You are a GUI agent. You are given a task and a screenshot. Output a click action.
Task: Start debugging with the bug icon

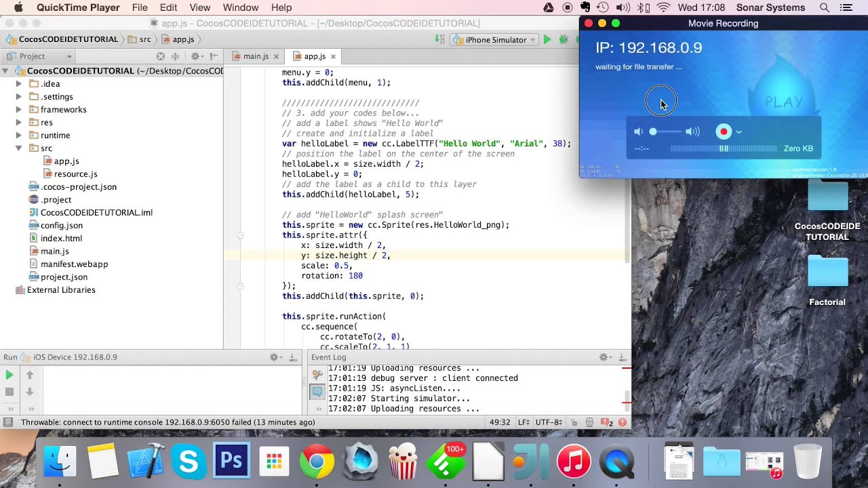564,40
